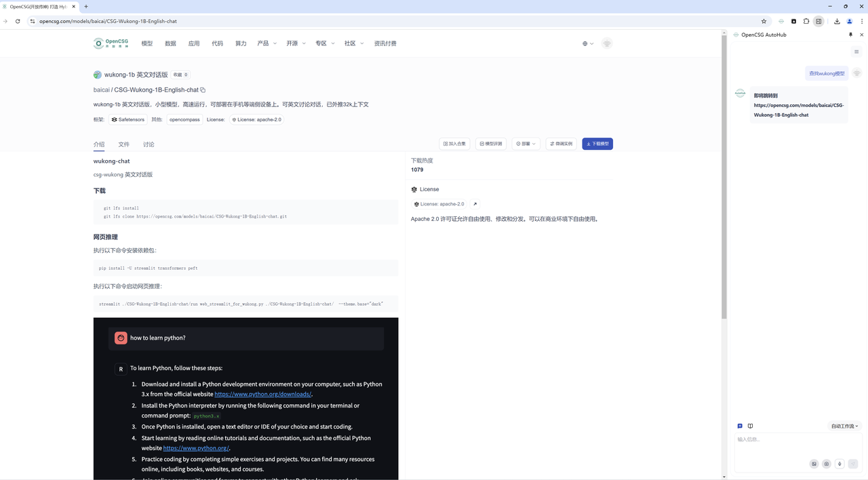The image size is (868, 480).
Task: Click the microphone voice input icon
Action: pos(840,464)
